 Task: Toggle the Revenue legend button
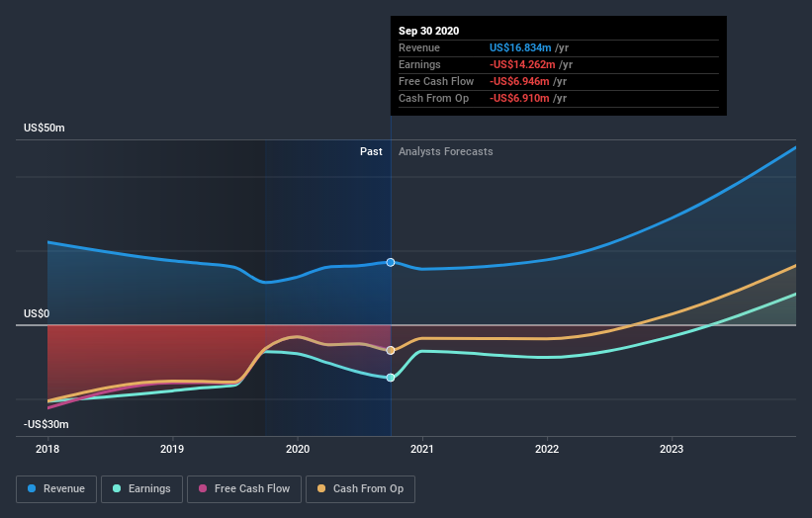56,489
